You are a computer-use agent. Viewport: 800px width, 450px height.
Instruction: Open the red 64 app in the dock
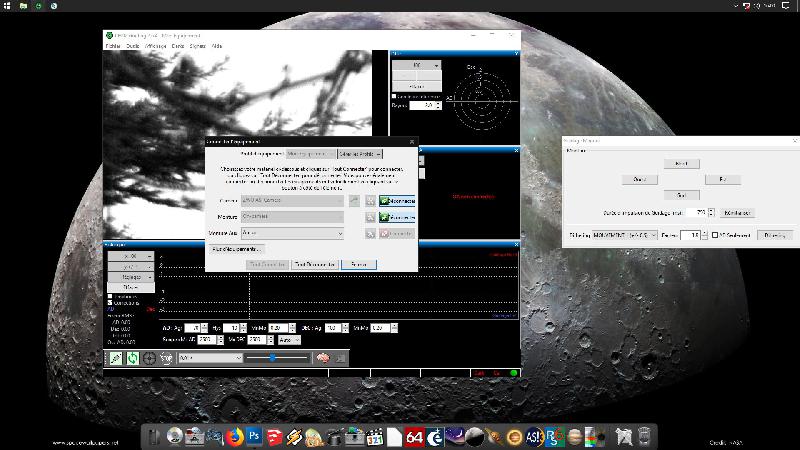coord(414,437)
